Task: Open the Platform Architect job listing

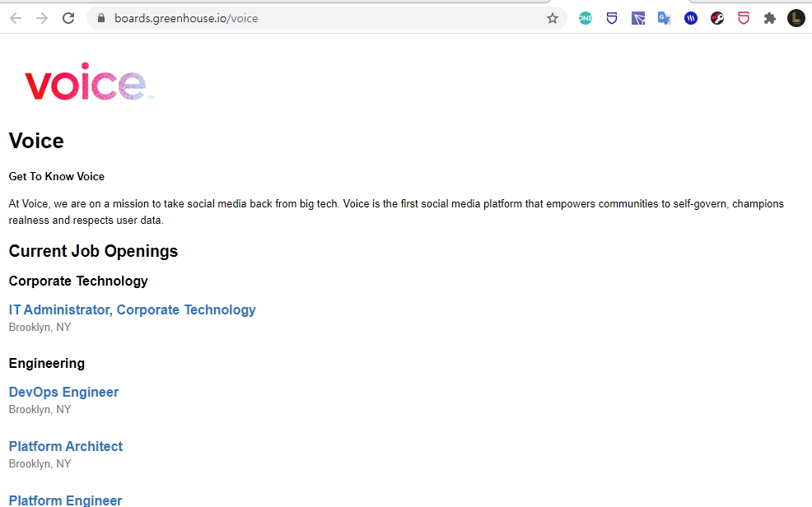Action: 66,446
